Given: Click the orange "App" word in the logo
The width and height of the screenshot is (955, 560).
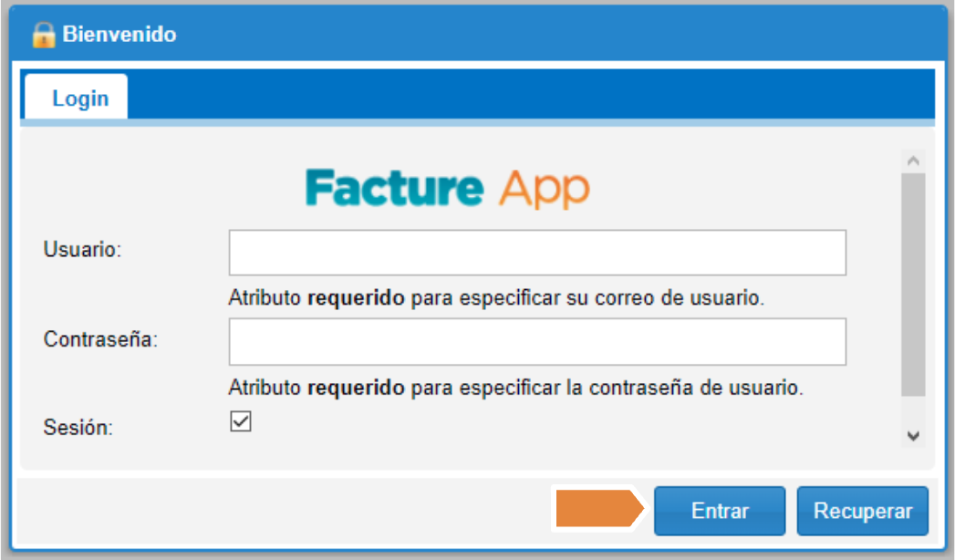Looking at the screenshot, I should pos(544,190).
